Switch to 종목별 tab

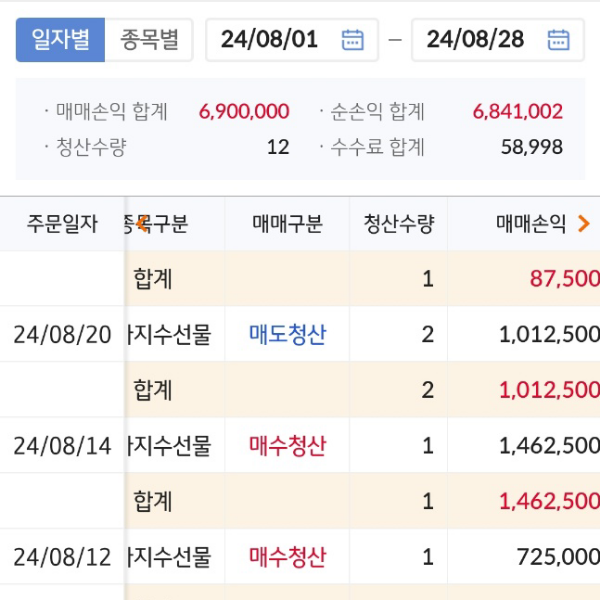coord(149,40)
